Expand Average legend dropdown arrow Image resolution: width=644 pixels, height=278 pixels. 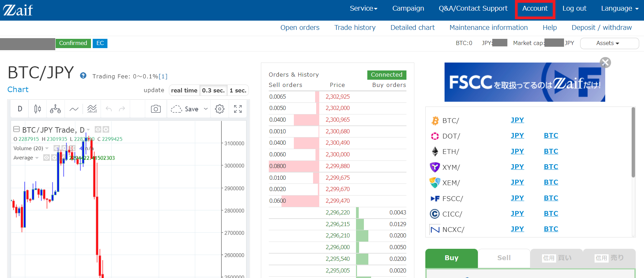pos(36,158)
